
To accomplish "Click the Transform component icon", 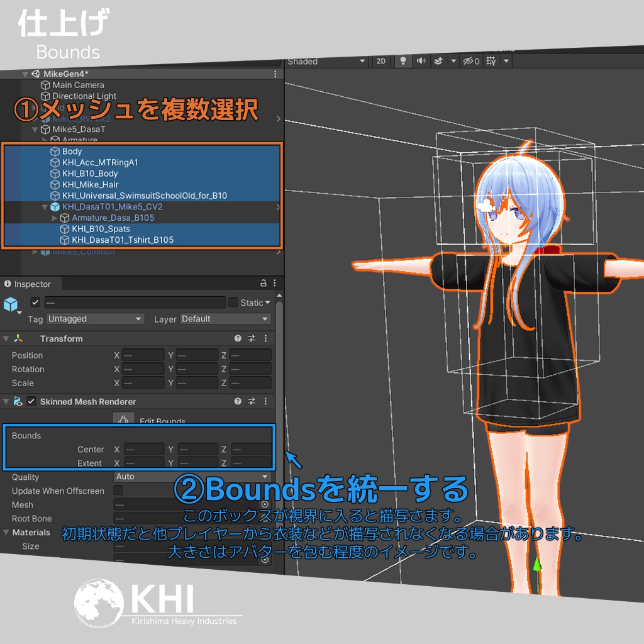I will tap(17, 338).
